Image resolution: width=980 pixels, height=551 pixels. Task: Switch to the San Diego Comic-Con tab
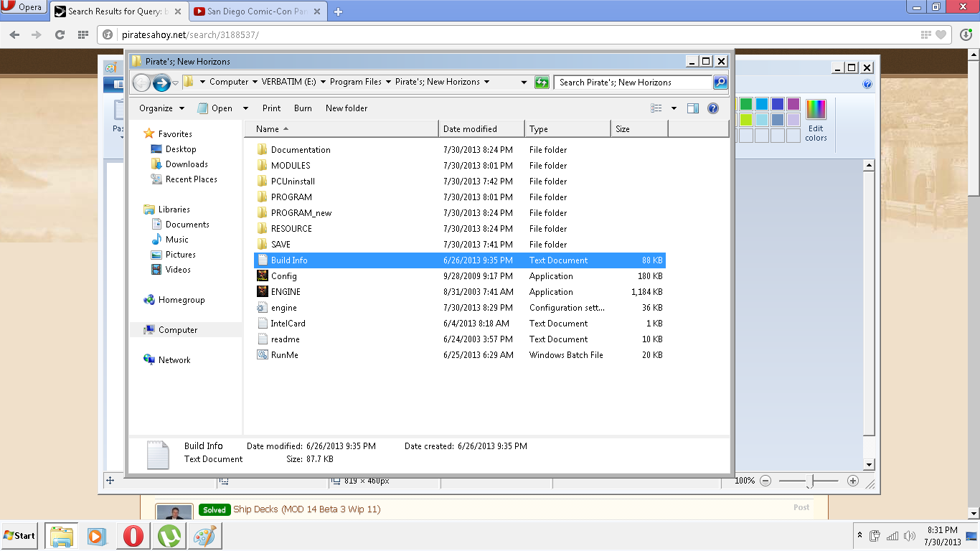(259, 11)
